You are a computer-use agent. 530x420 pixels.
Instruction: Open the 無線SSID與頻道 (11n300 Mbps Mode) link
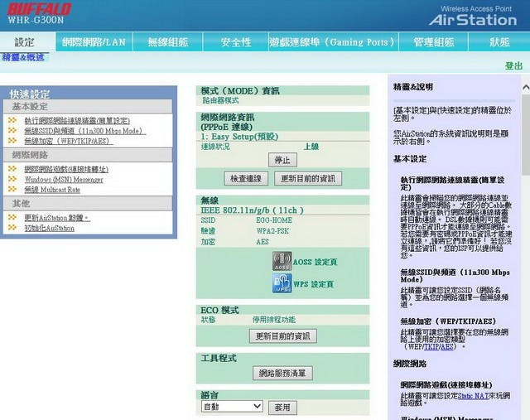coord(84,131)
